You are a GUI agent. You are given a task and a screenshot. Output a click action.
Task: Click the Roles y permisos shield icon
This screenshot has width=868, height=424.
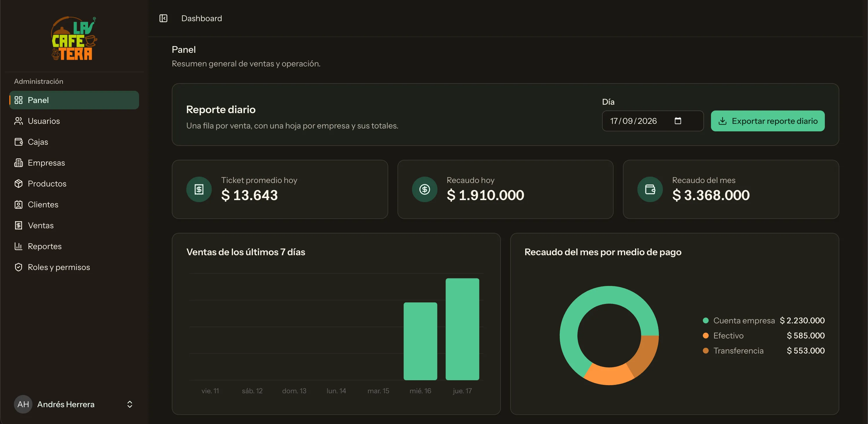19,267
